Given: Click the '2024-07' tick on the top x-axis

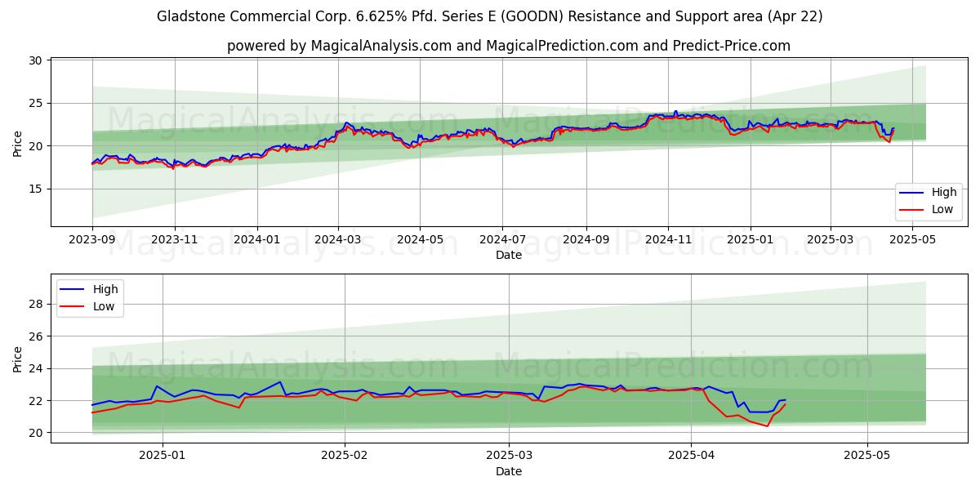Looking at the screenshot, I should (502, 240).
